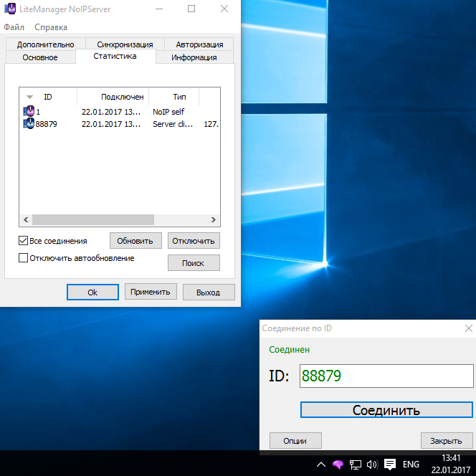Click 'Закрыть' in the connection dialog
476x476 pixels.
point(447,440)
